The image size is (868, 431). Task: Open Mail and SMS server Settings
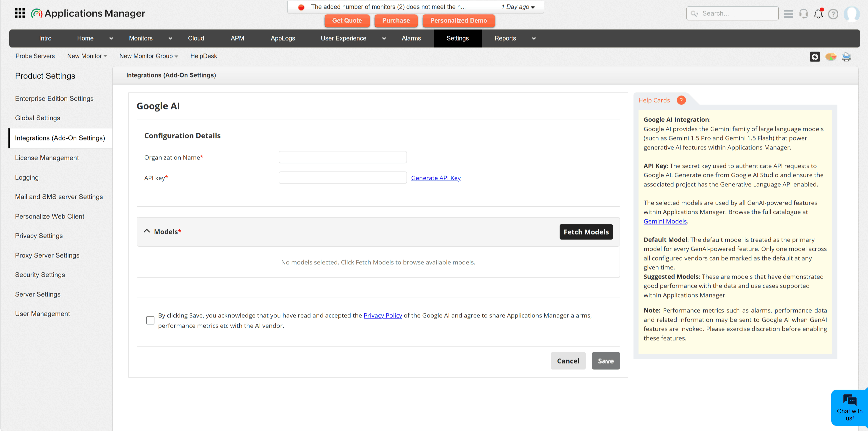tap(59, 197)
